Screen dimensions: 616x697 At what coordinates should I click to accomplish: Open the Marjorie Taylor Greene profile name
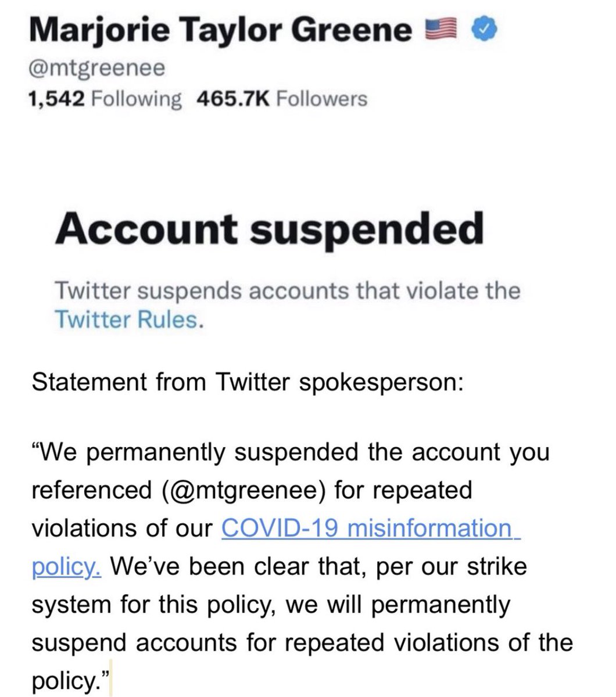(221, 29)
